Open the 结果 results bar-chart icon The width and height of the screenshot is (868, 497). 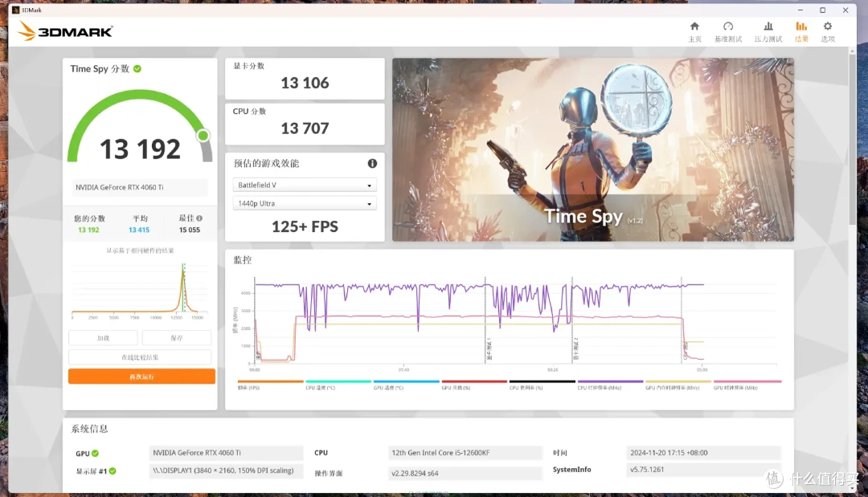point(801,26)
